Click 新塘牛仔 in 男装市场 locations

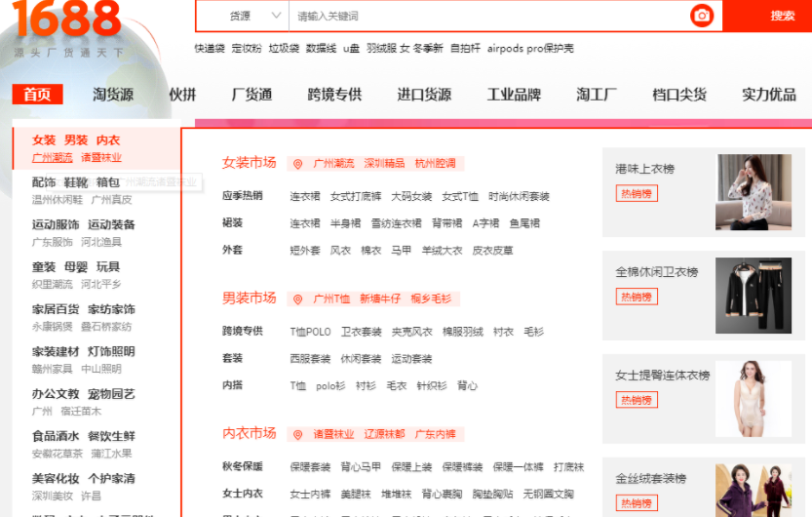pos(380,298)
